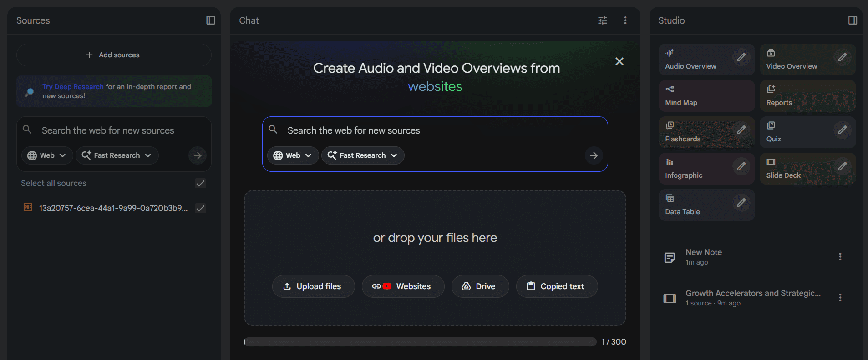Viewport: 868px width, 360px height.
Task: Expand Fast Research dropdown in dialog
Action: click(363, 155)
